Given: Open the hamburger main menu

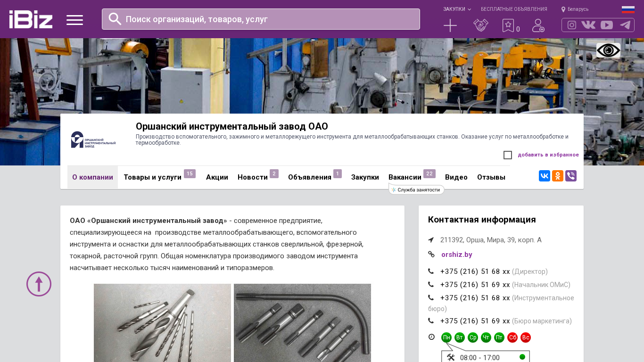Looking at the screenshot, I should click(x=74, y=20).
